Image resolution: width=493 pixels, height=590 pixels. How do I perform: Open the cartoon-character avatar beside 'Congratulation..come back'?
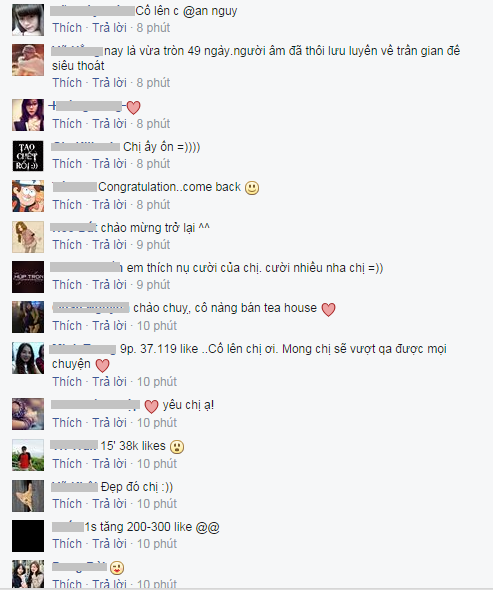[x=28, y=196]
